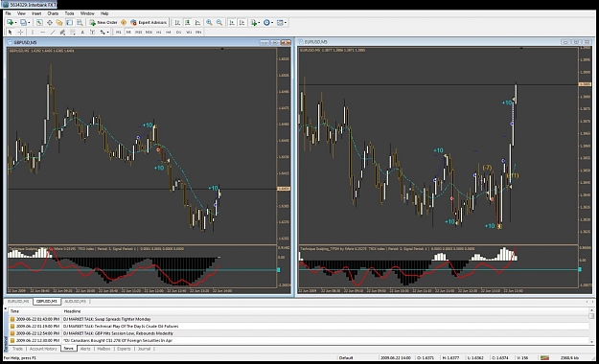Expand the Templates dropdown arrow
This screenshot has width=599, height=364.
coord(286,23)
